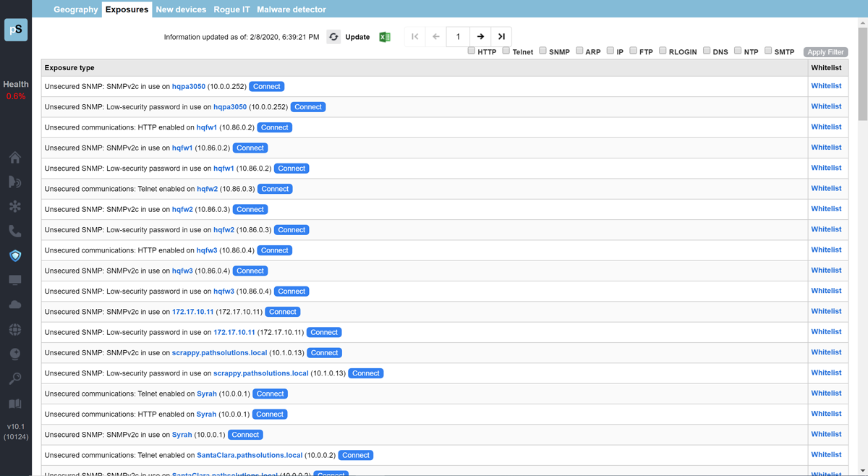Open the monitor icon in the sidebar
The height and width of the screenshot is (476, 868).
pyautogui.click(x=15, y=281)
